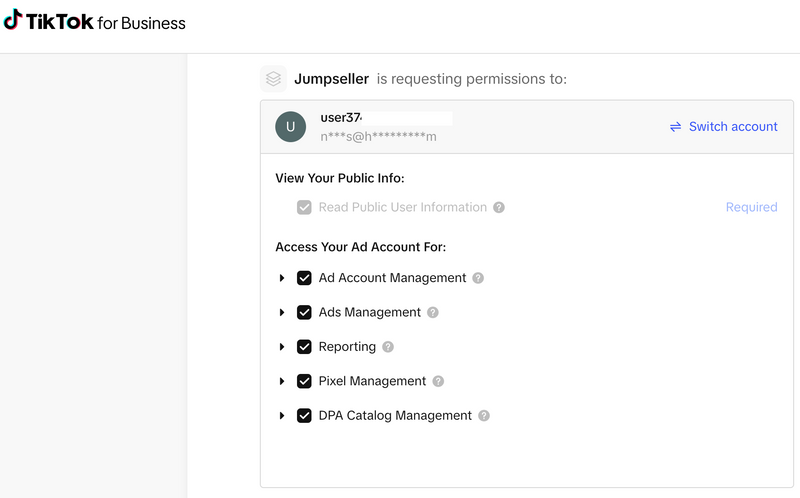Click help icon beside Ads Management
Viewport: 800px width, 498px height.
click(433, 313)
